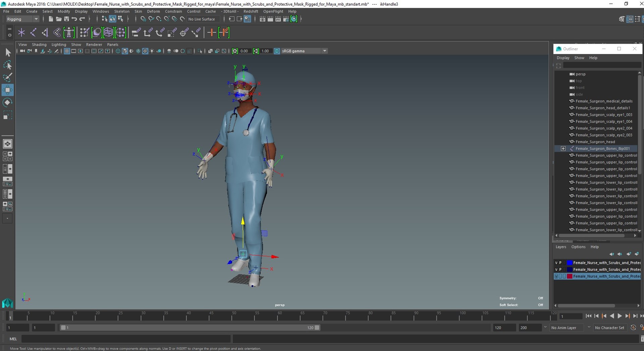Click the New Scene icon
Viewport: 644px width, 351px height.
click(51, 19)
